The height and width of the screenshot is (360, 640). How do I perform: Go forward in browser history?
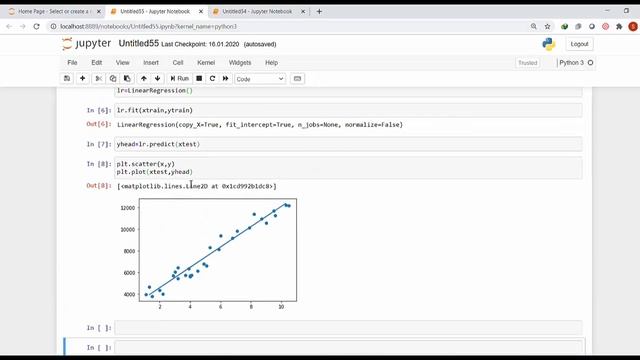pyautogui.click(x=23, y=26)
